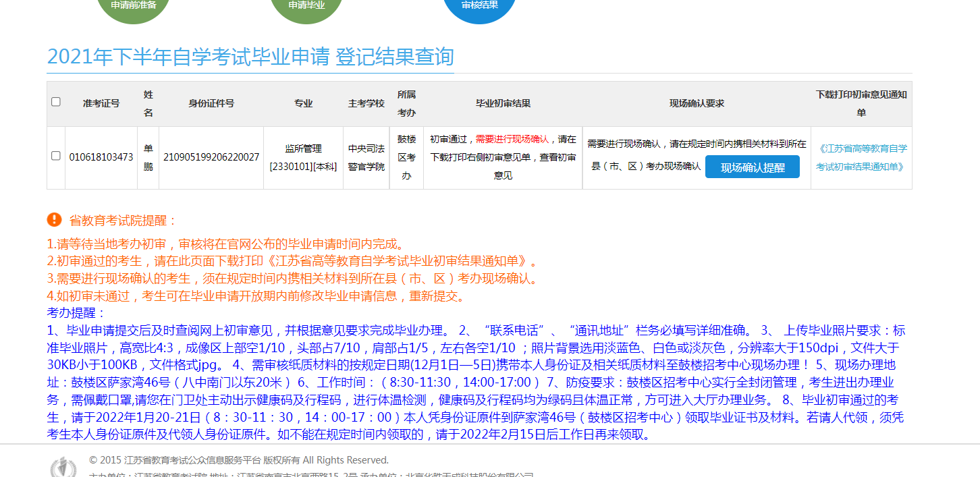Click the 下载打印初审意见通知单 column header

pyautogui.click(x=861, y=103)
